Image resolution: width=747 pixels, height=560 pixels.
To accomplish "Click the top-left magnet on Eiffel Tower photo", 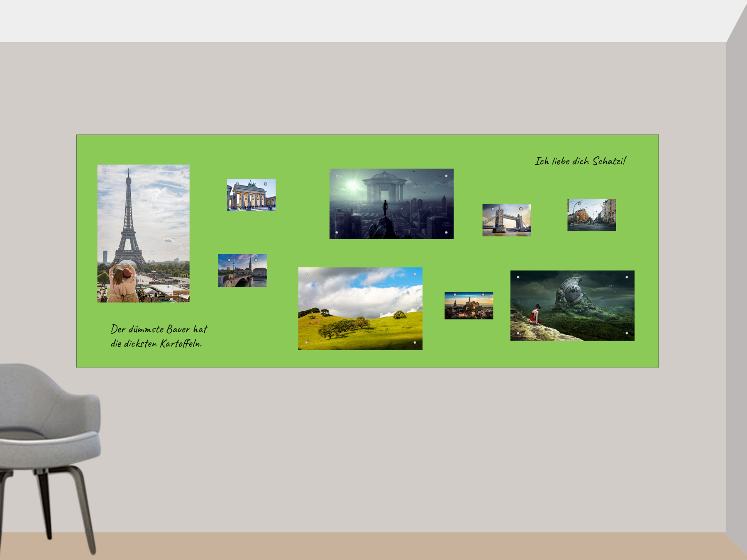I will (x=105, y=172).
